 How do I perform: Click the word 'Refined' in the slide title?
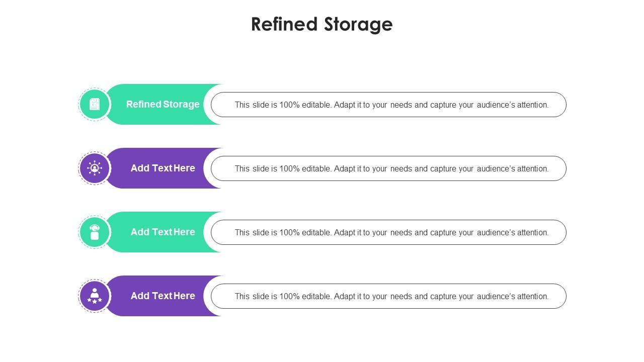(284, 24)
